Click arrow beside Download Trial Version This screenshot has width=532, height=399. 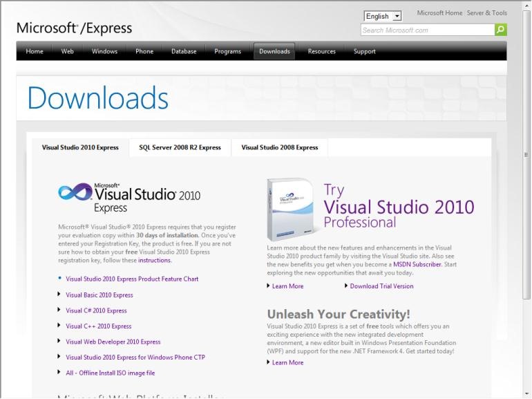pos(346,286)
